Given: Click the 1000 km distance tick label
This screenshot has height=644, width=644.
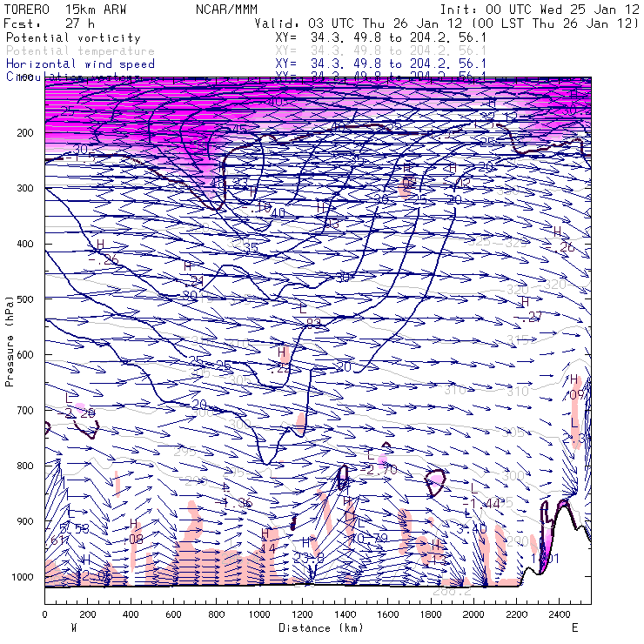Looking at the screenshot, I should (x=259, y=614).
